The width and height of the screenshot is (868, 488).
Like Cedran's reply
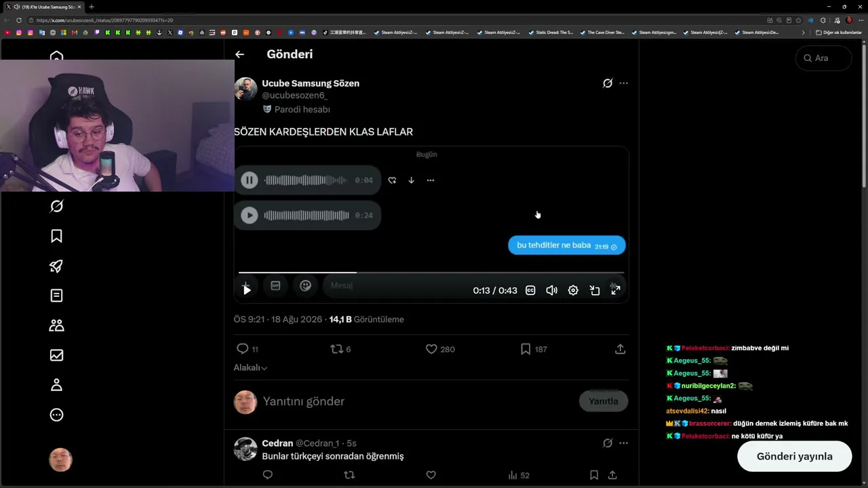431,475
